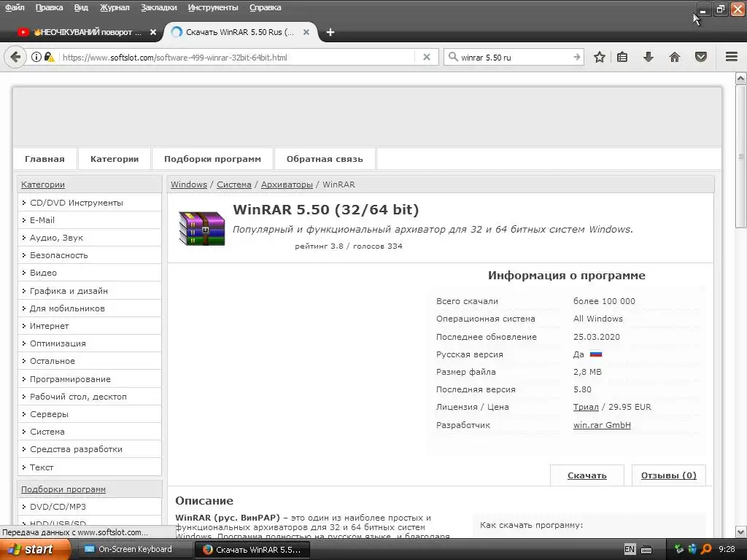Click the Категории sidebar heading link
The width and height of the screenshot is (747, 560).
click(43, 184)
